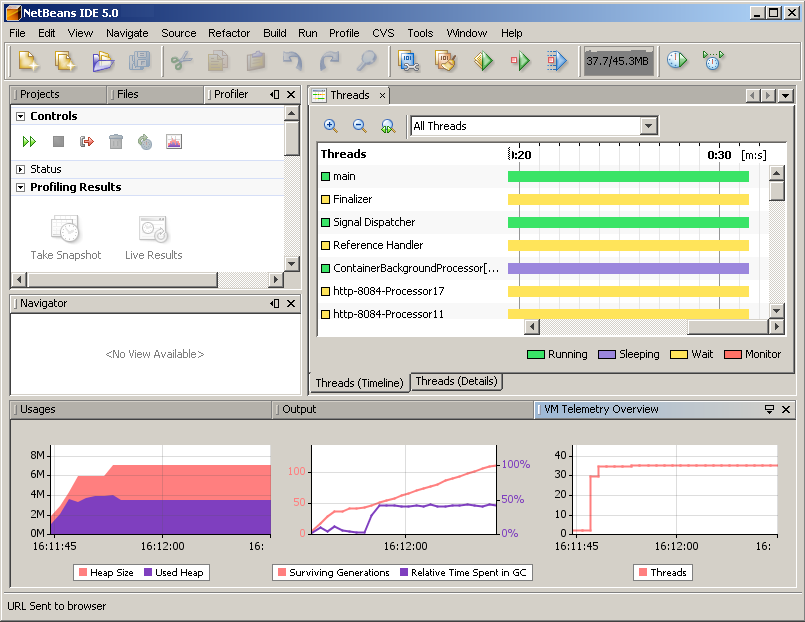This screenshot has width=805, height=622.
Task: Click the modify profiling icon
Action: pyautogui.click(x=145, y=142)
